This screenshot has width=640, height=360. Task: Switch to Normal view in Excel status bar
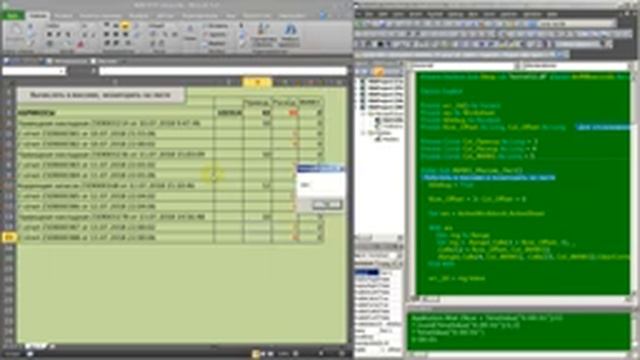(x=256, y=354)
